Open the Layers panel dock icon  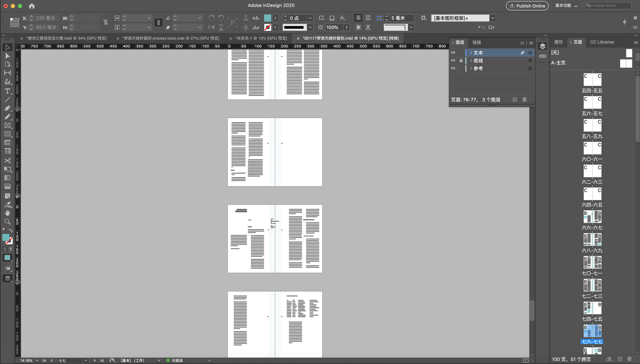tap(542, 46)
